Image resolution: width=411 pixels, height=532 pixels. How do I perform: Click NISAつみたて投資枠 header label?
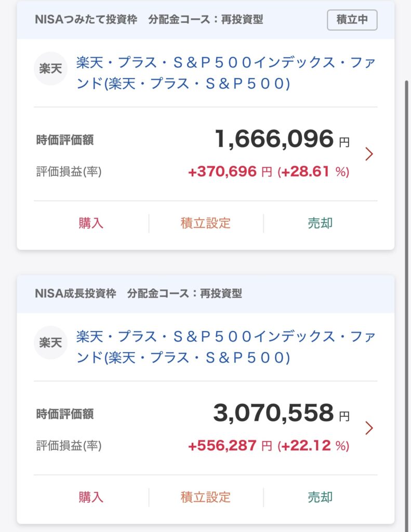(x=86, y=20)
